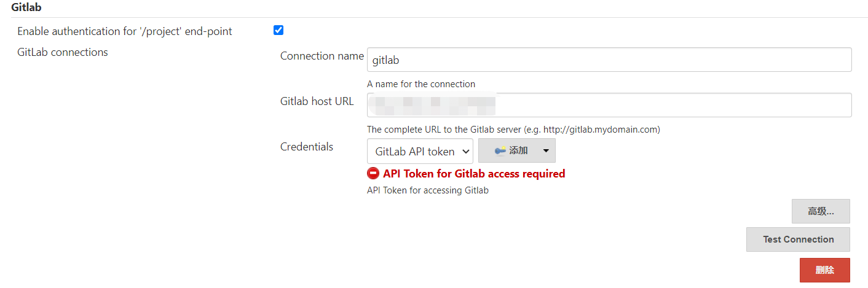Expand the arrow beside the 添加 button
The height and width of the screenshot is (288, 868).
(x=546, y=150)
